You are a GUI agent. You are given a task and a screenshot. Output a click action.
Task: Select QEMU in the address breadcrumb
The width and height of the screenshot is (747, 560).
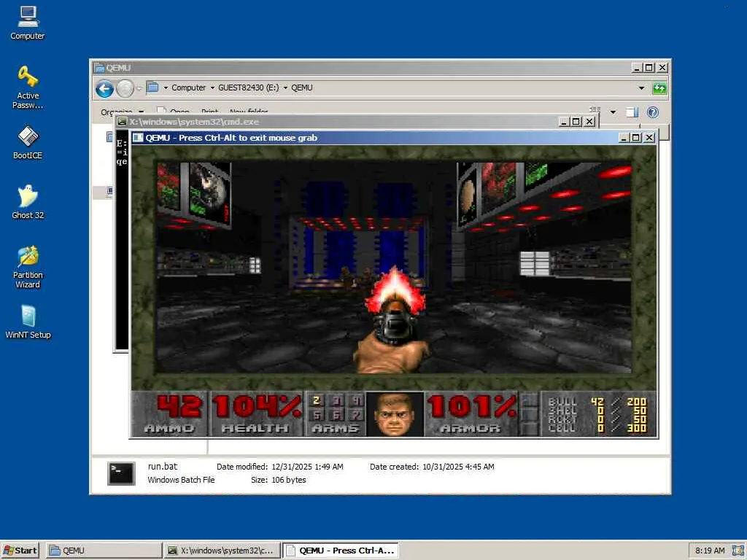coord(301,87)
